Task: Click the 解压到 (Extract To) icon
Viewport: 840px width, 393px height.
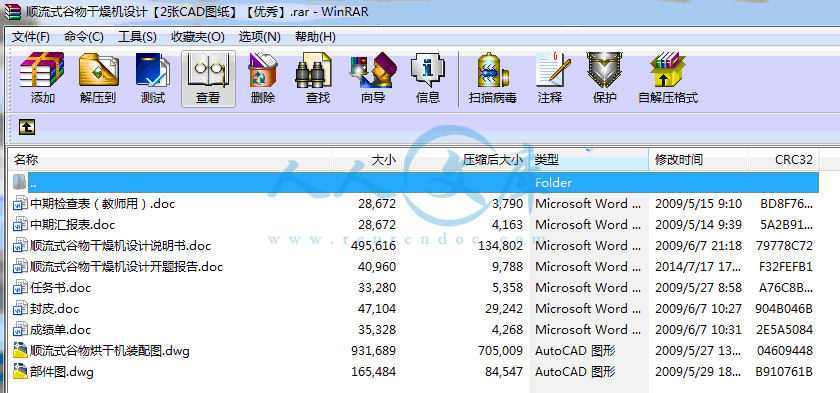Action: [98, 79]
